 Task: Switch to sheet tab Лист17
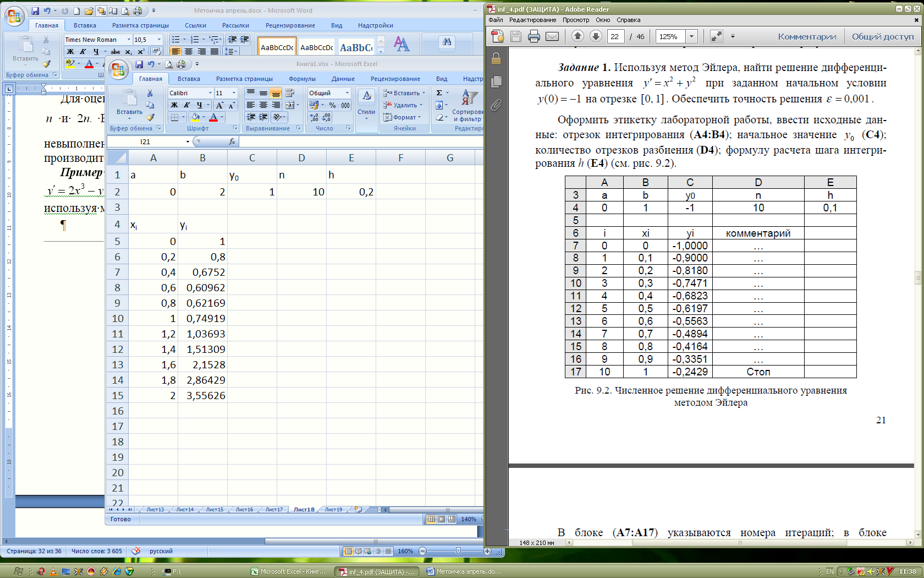pos(274,510)
